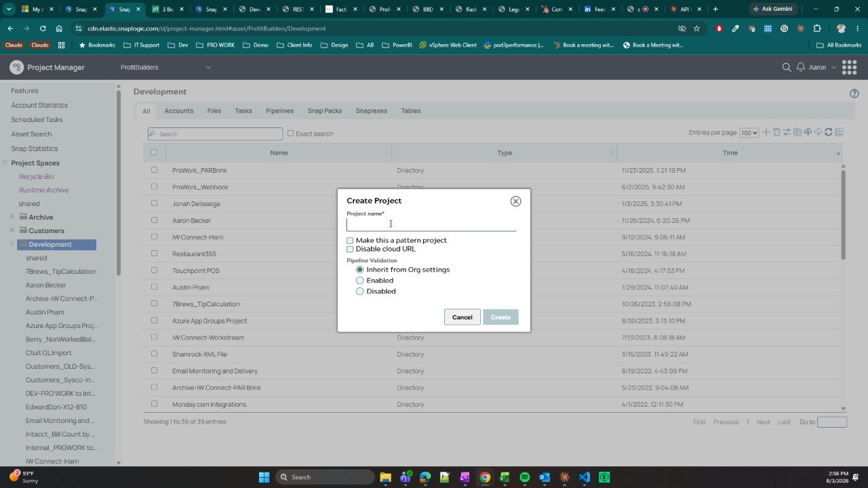Image resolution: width=868 pixels, height=488 pixels.
Task: Collapse the Development project space
Action: coord(12,244)
